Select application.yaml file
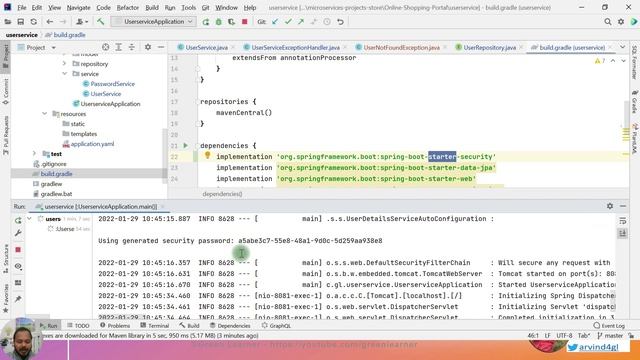Screen dimensions: 640x360 [92, 144]
